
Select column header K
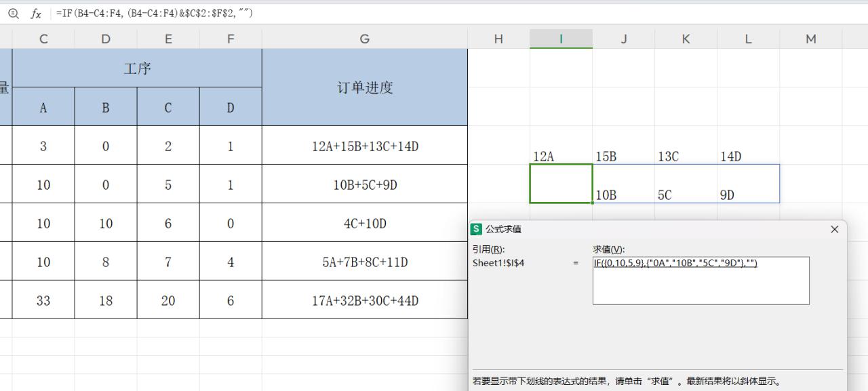(686, 39)
